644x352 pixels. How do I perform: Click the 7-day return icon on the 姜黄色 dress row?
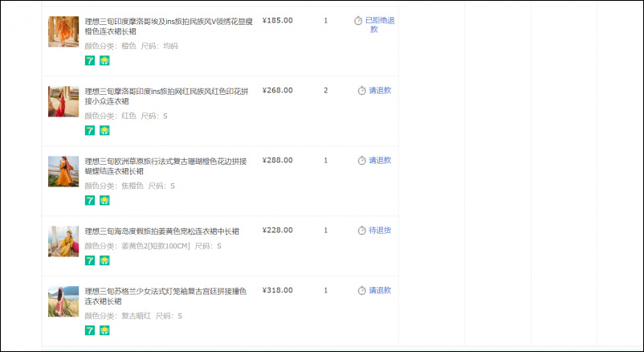pyautogui.click(x=90, y=260)
